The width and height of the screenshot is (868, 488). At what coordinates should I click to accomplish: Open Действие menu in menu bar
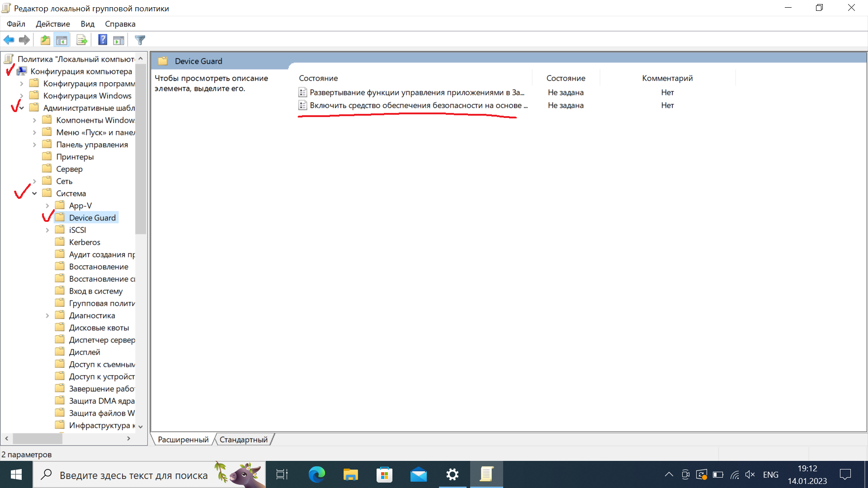click(53, 24)
